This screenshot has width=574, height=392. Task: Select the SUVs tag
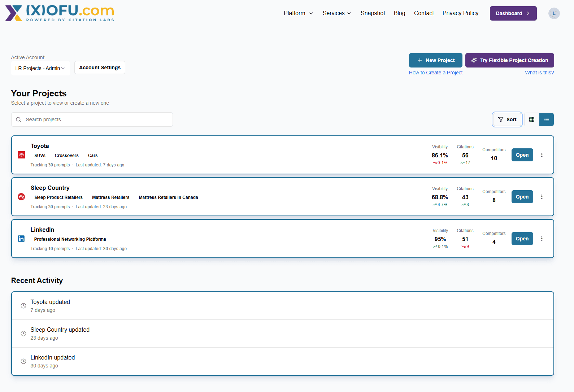click(40, 156)
